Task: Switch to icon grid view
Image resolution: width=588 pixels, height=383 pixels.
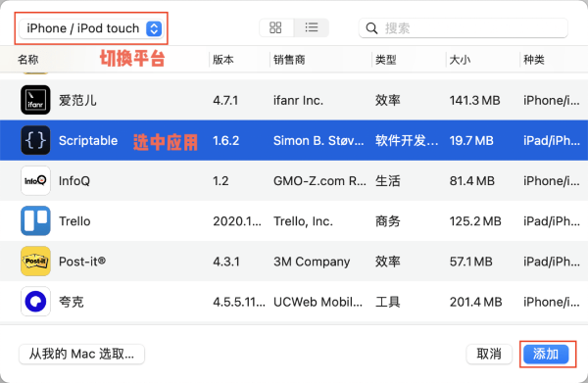Action: tap(276, 27)
